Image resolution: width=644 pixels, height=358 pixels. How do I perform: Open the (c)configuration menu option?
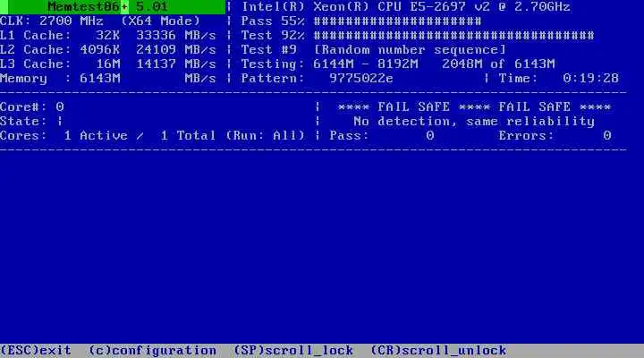click(152, 350)
